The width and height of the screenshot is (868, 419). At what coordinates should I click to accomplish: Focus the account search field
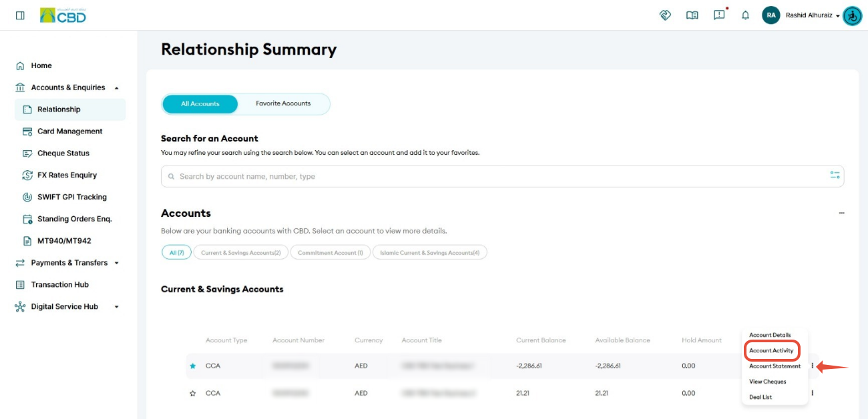(x=502, y=176)
